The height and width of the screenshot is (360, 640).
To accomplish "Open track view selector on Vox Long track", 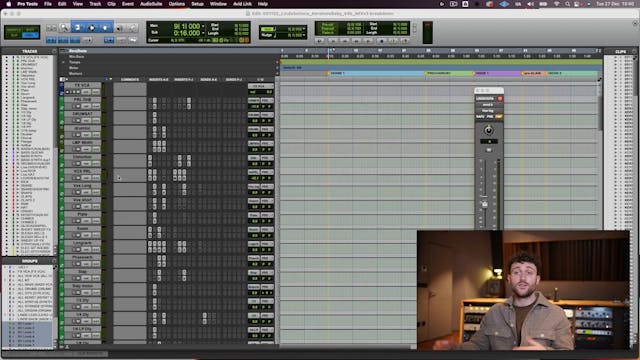I will click(86, 192).
